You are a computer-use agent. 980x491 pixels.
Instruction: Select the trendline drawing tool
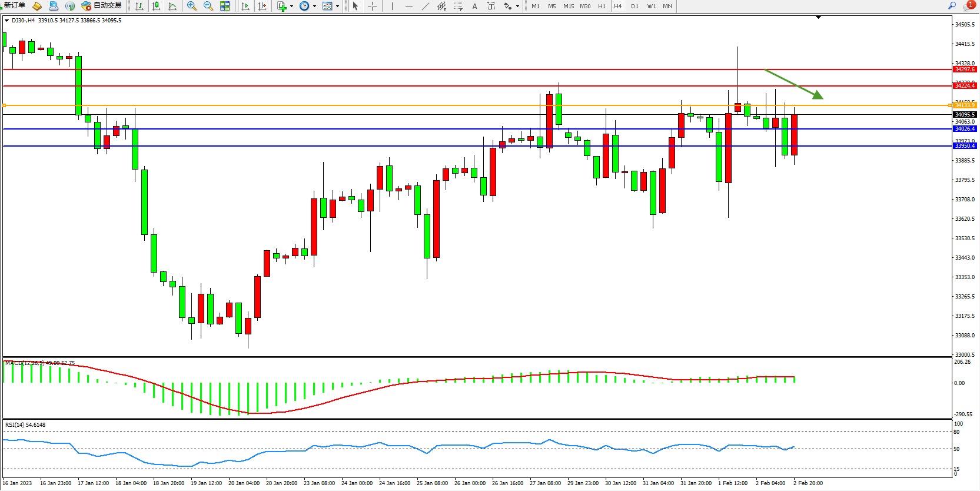[426, 6]
